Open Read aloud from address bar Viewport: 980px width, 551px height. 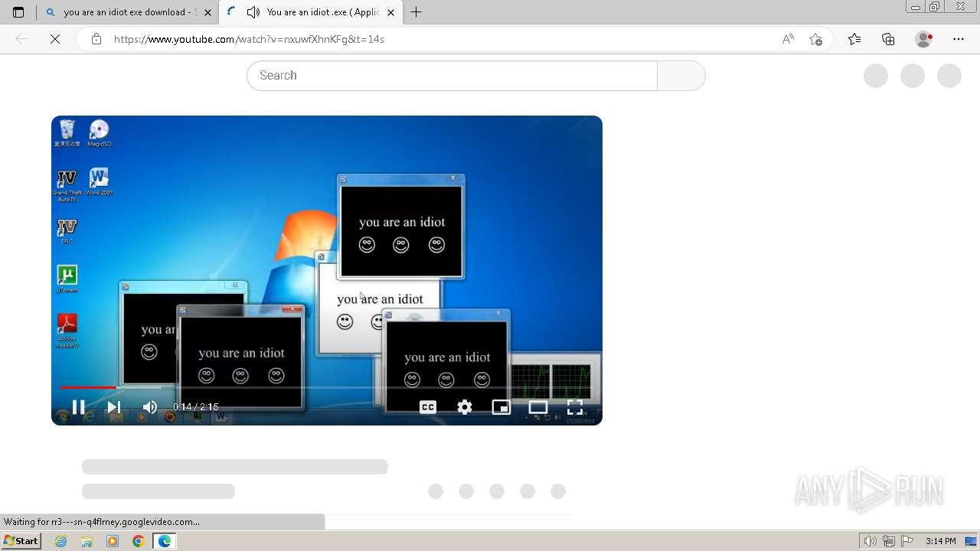tap(788, 39)
